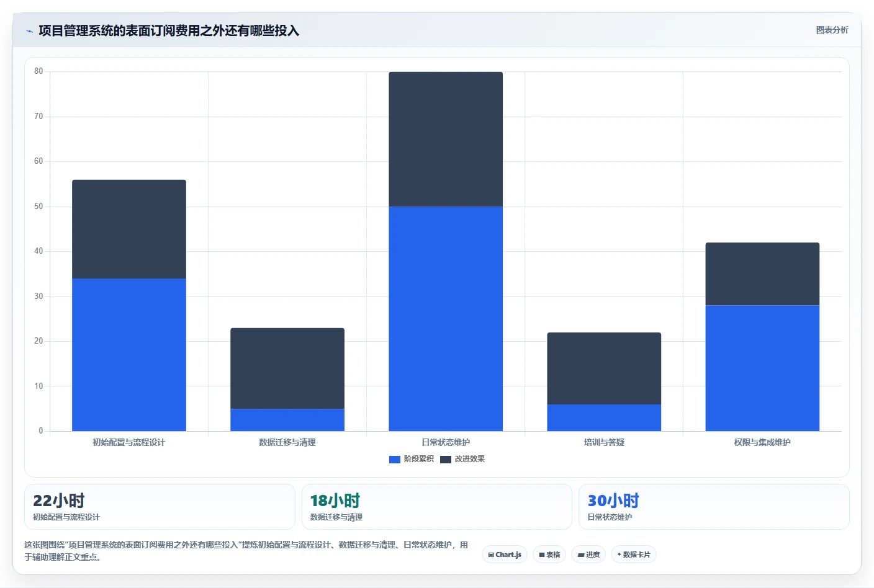Viewport: 874px width, 588px height.
Task: Toggle the 改进效果 legend item
Action: 462,459
